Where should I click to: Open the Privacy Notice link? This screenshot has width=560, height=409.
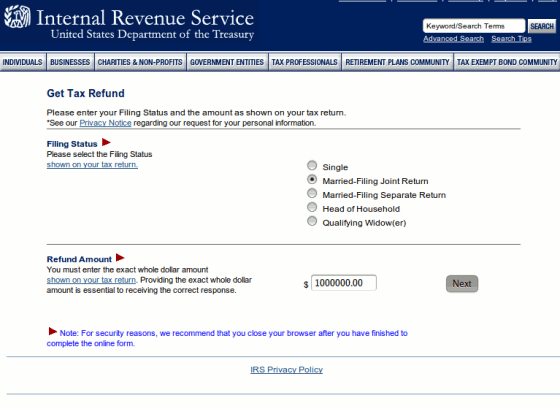[105, 123]
